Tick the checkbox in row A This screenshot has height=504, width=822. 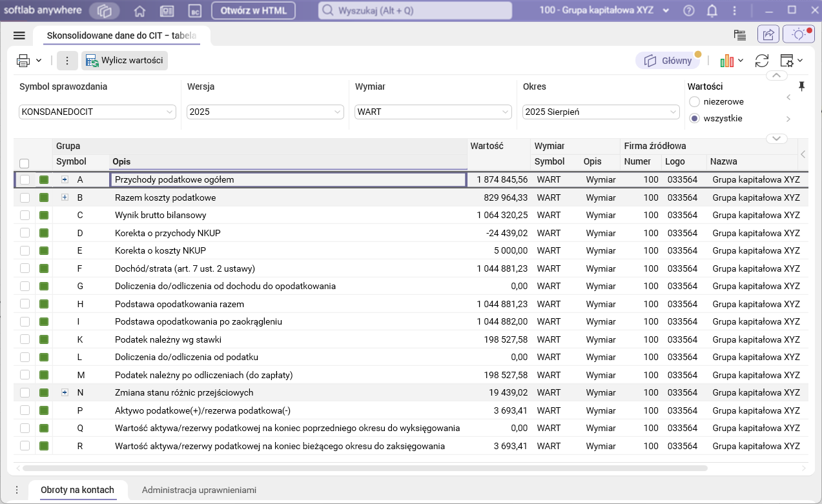(x=25, y=180)
